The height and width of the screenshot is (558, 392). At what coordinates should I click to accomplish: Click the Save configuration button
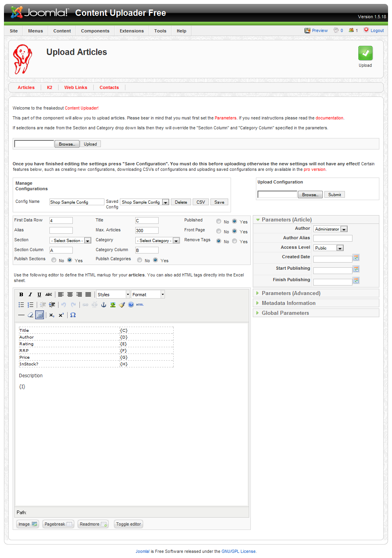(219, 202)
